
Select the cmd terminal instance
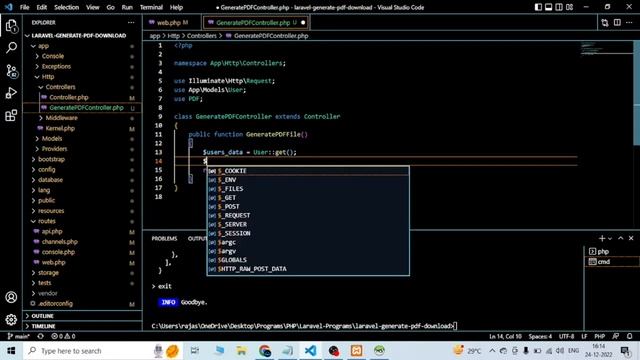tap(611, 262)
